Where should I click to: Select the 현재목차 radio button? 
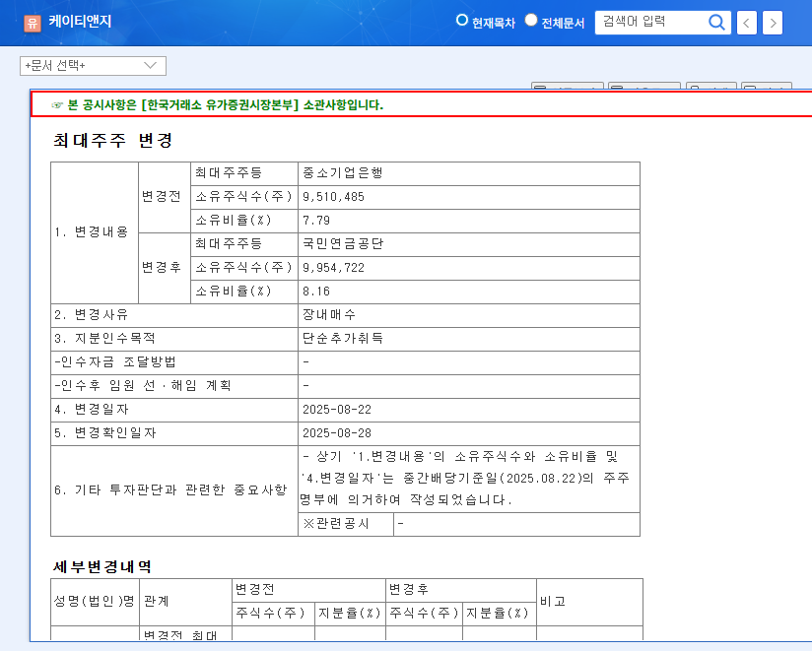click(x=461, y=20)
